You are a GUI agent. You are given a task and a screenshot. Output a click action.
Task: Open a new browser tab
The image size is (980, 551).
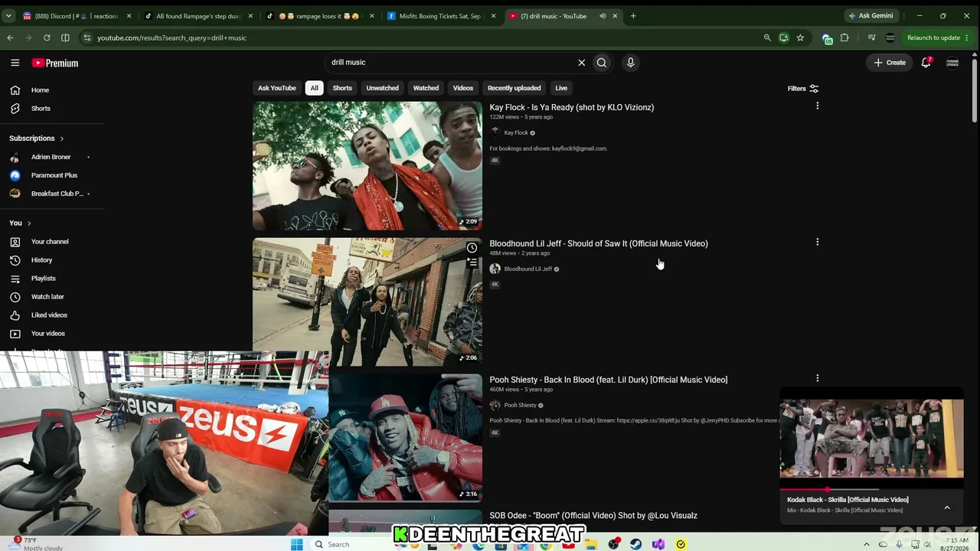(633, 16)
